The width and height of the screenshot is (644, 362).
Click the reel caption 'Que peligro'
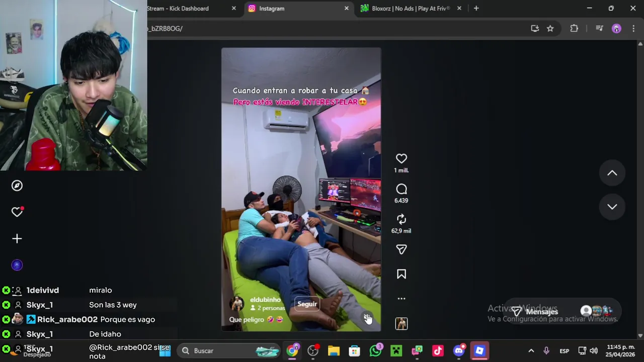(x=256, y=319)
